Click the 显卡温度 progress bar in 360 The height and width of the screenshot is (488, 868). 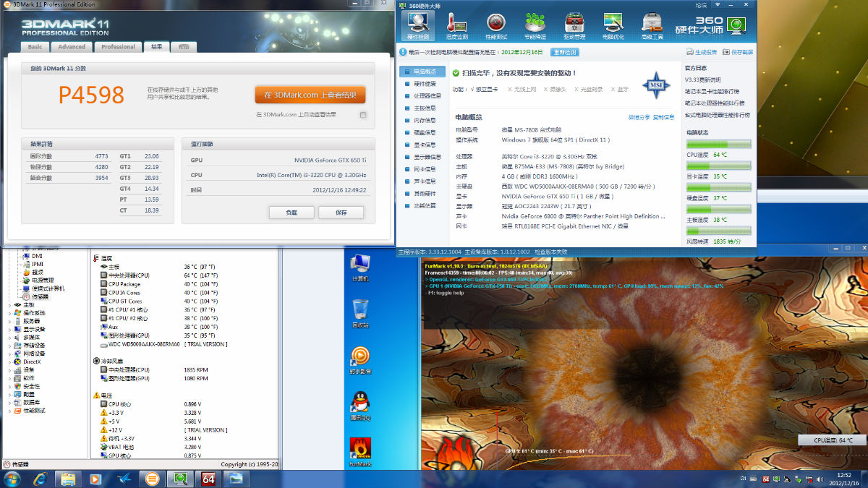pos(719,166)
